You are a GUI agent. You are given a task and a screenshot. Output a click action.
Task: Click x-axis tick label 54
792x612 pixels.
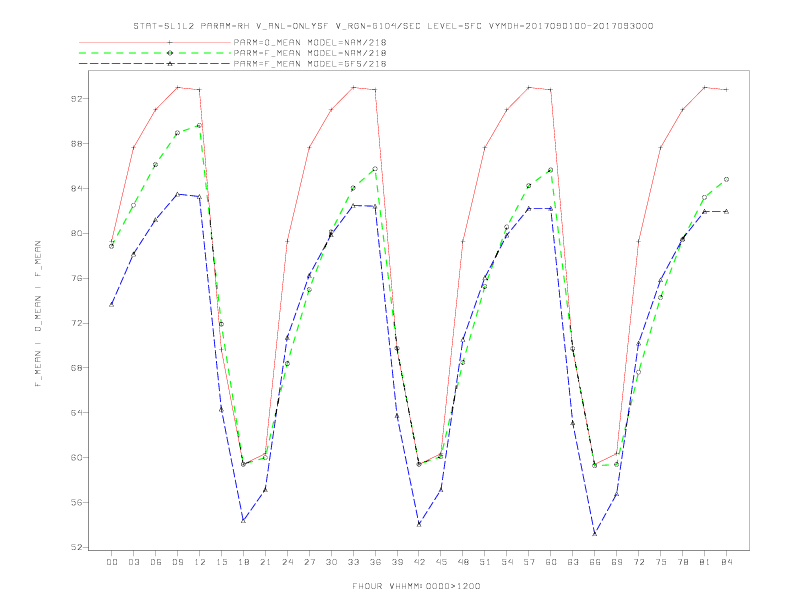pos(507,562)
